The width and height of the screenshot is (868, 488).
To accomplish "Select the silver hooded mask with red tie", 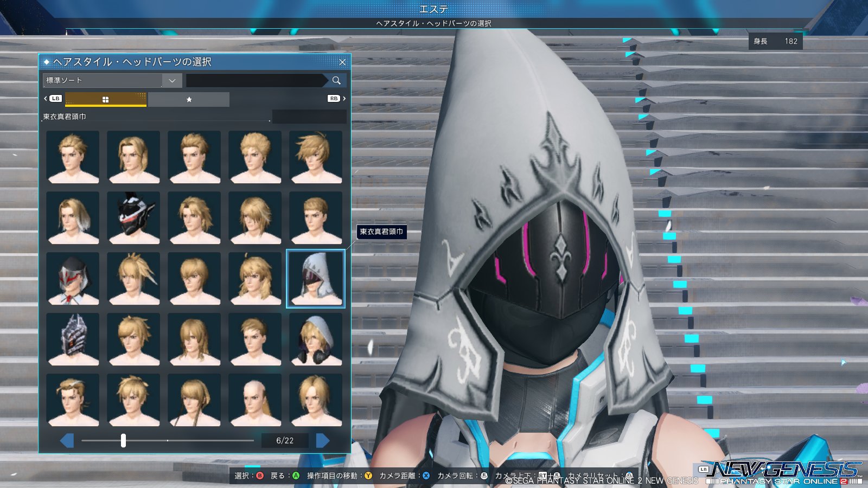I will pyautogui.click(x=73, y=278).
